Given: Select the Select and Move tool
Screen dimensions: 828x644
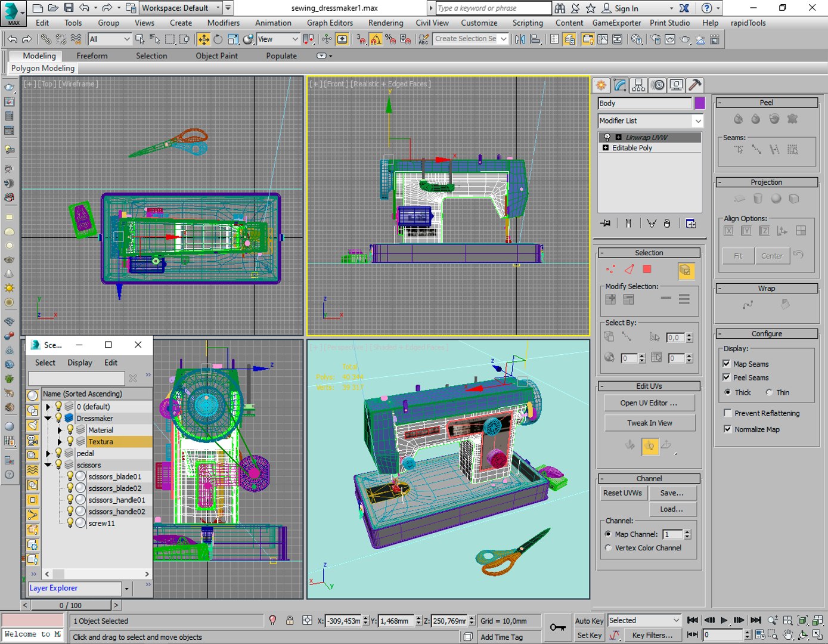Looking at the screenshot, I should [x=203, y=39].
